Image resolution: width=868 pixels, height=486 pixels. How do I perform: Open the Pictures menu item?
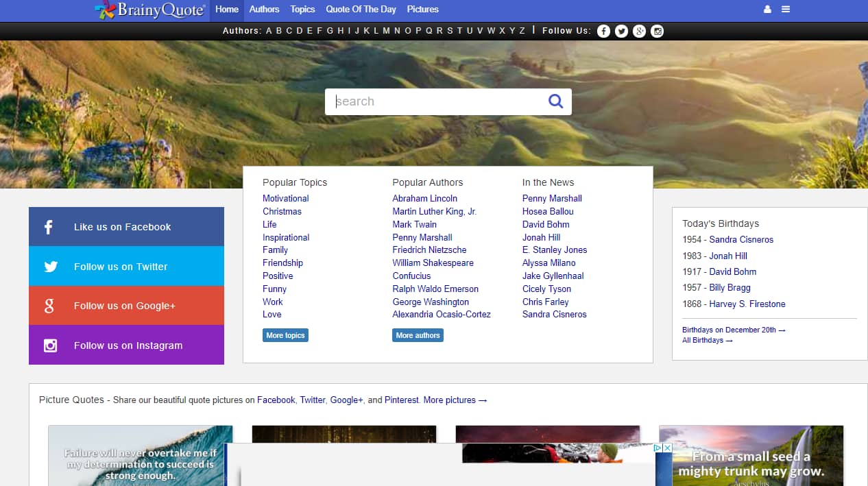pyautogui.click(x=423, y=10)
